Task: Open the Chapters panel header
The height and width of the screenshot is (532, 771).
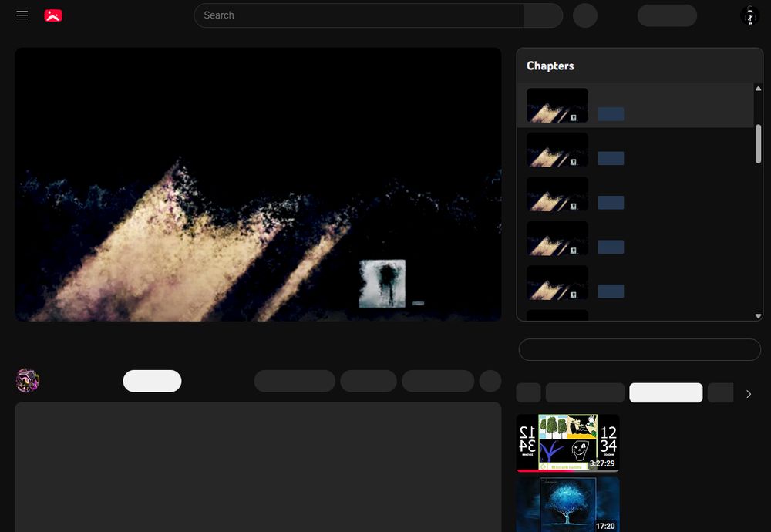Action: [x=550, y=66]
